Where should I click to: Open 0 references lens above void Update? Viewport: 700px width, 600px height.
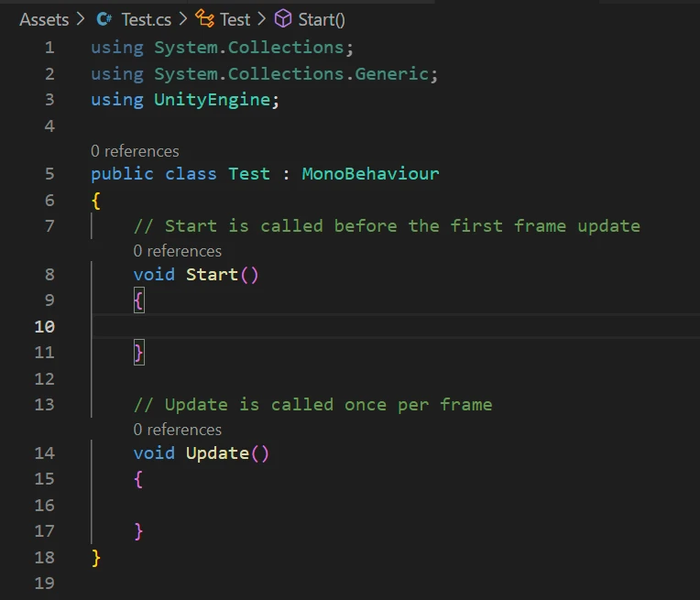pos(177,430)
